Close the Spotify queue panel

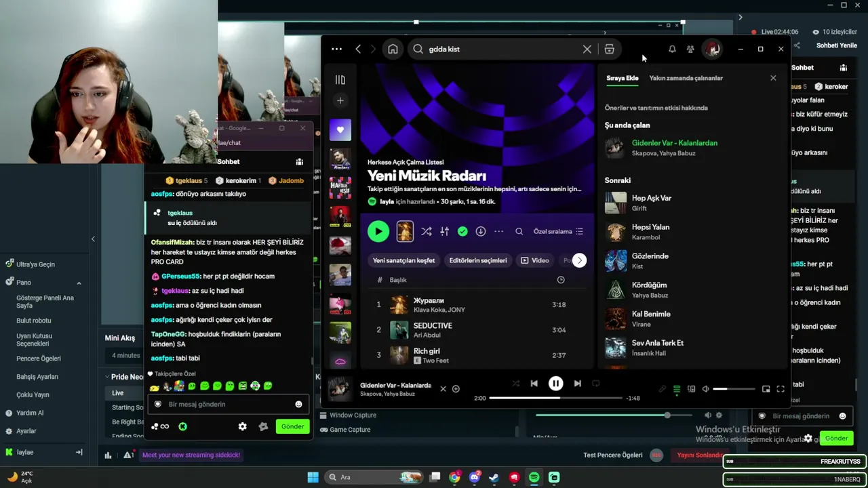point(773,78)
